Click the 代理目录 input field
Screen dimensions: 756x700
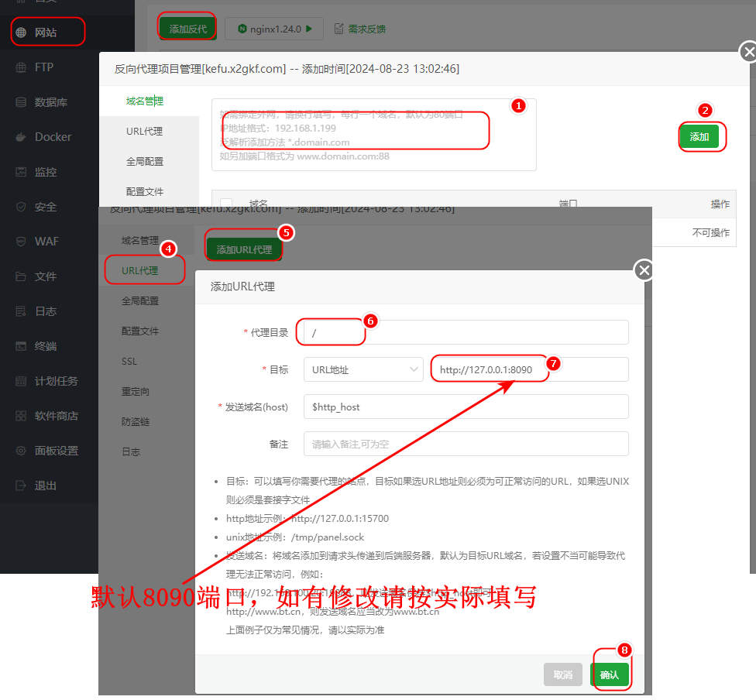pos(466,332)
